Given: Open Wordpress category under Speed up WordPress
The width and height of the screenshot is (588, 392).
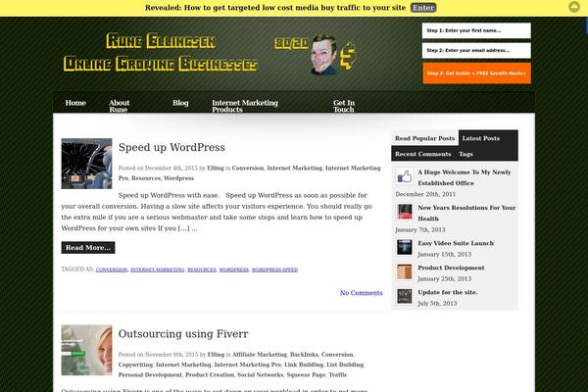Looking at the screenshot, I should pyautogui.click(x=179, y=178).
